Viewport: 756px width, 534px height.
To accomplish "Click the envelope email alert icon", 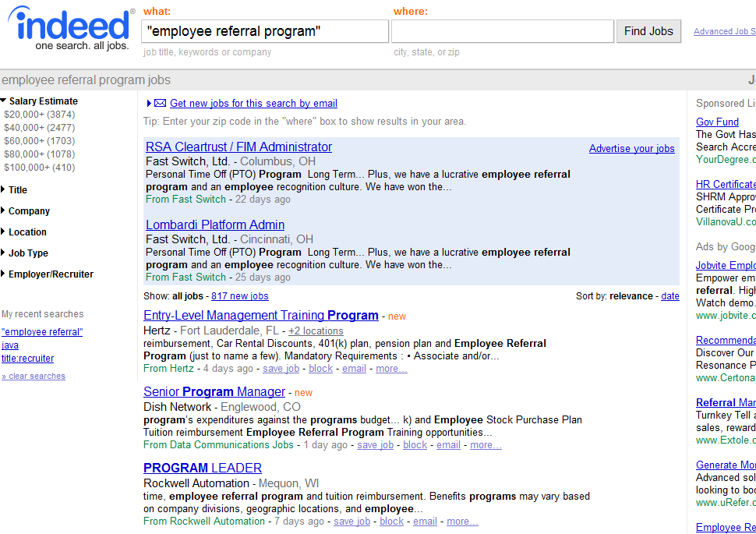I will (160, 103).
